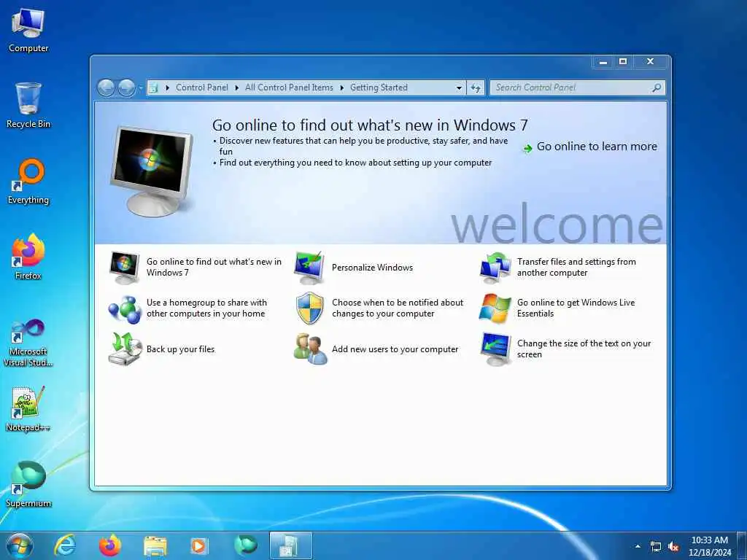Maximize the Getting Started window
Screen dimensions: 747x560
(x=623, y=62)
